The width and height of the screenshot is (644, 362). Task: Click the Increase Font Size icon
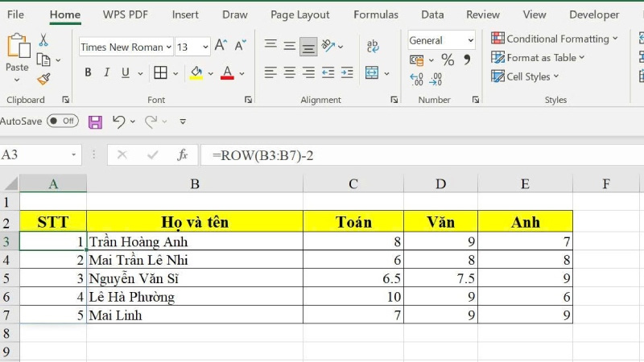click(x=221, y=47)
